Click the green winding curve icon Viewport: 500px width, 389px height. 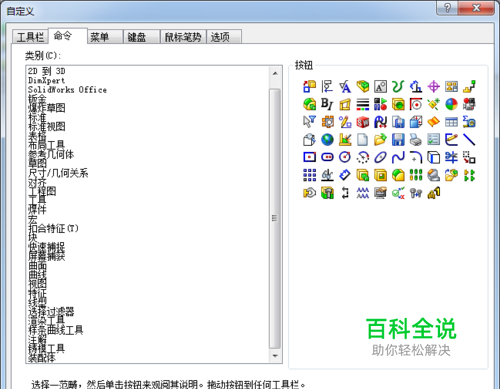click(x=398, y=87)
